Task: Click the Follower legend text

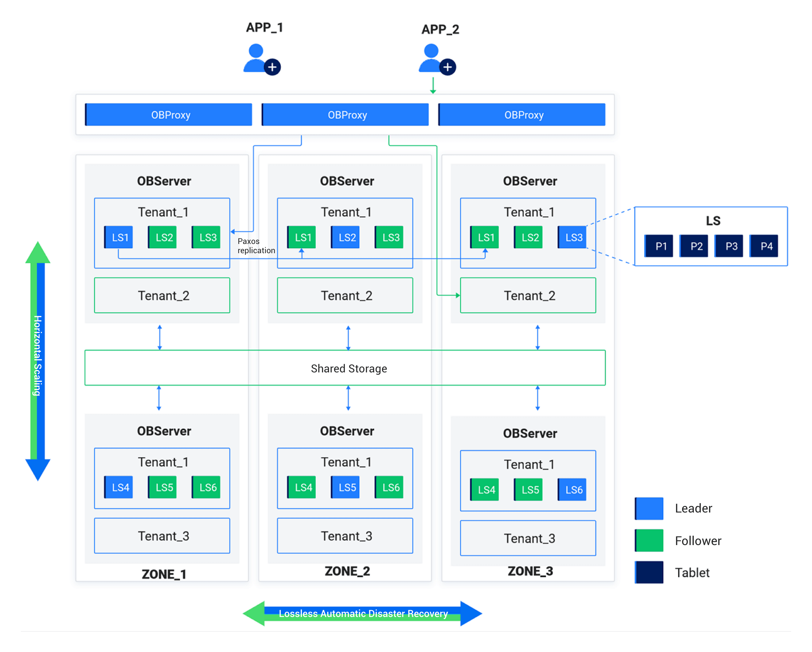Action: tap(698, 540)
